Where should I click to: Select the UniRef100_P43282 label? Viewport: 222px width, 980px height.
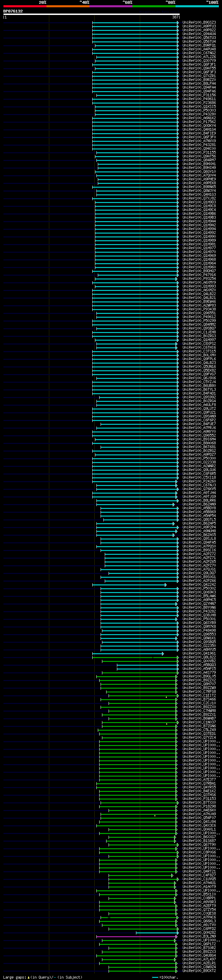pos(199,612)
